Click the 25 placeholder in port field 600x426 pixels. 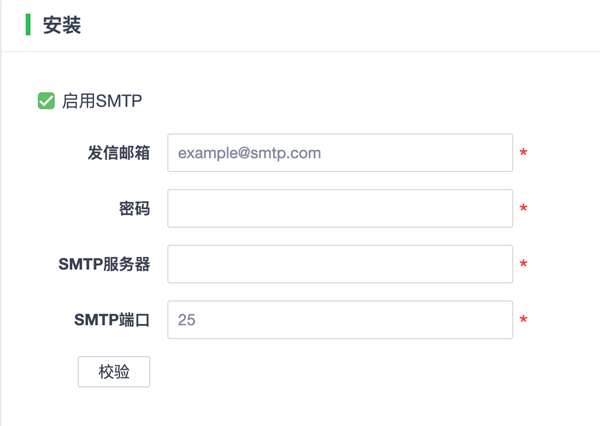pos(187,320)
